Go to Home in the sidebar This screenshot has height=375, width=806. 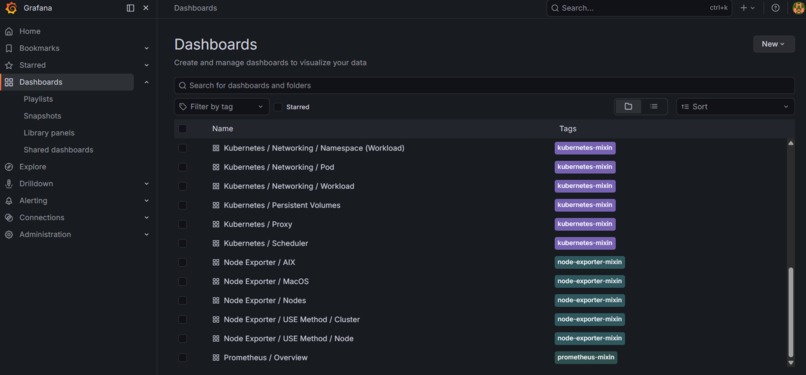(30, 31)
